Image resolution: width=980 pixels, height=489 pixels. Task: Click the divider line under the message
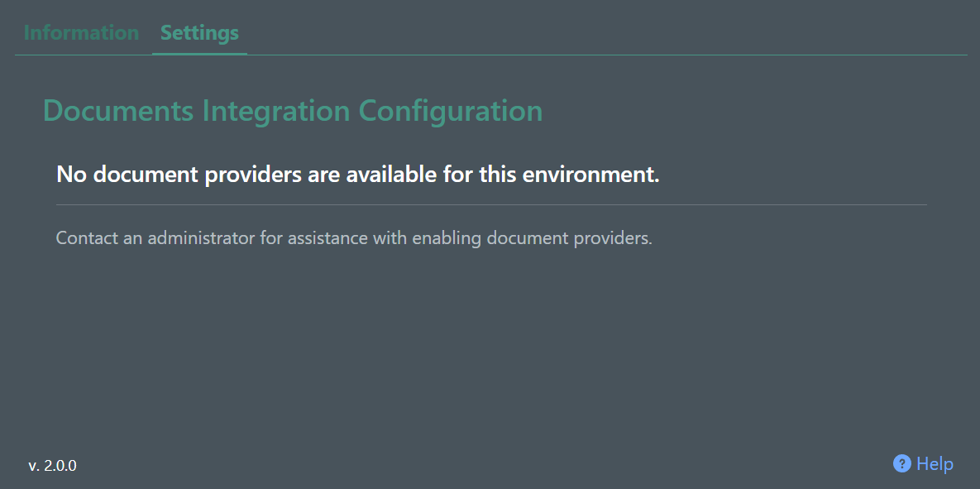click(490, 203)
